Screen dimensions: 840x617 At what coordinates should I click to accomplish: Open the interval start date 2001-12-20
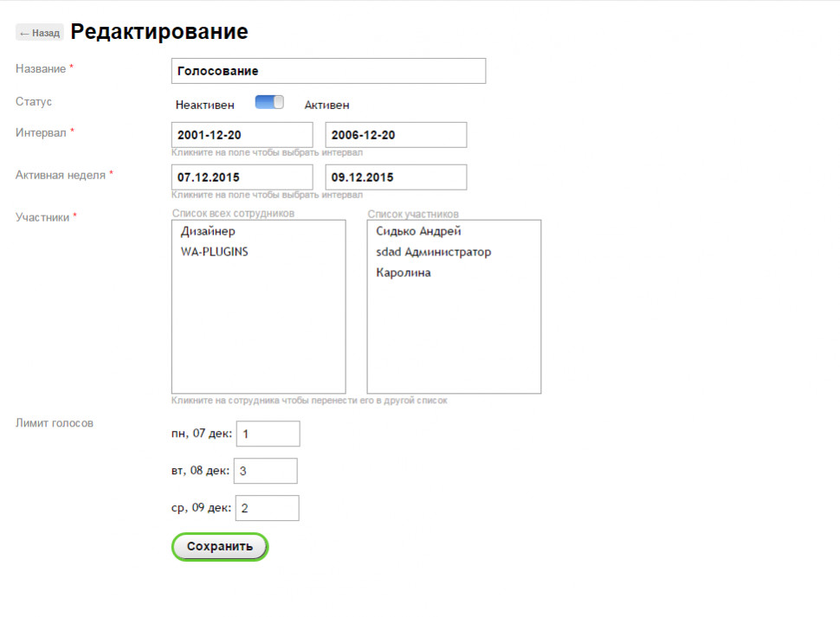242,135
